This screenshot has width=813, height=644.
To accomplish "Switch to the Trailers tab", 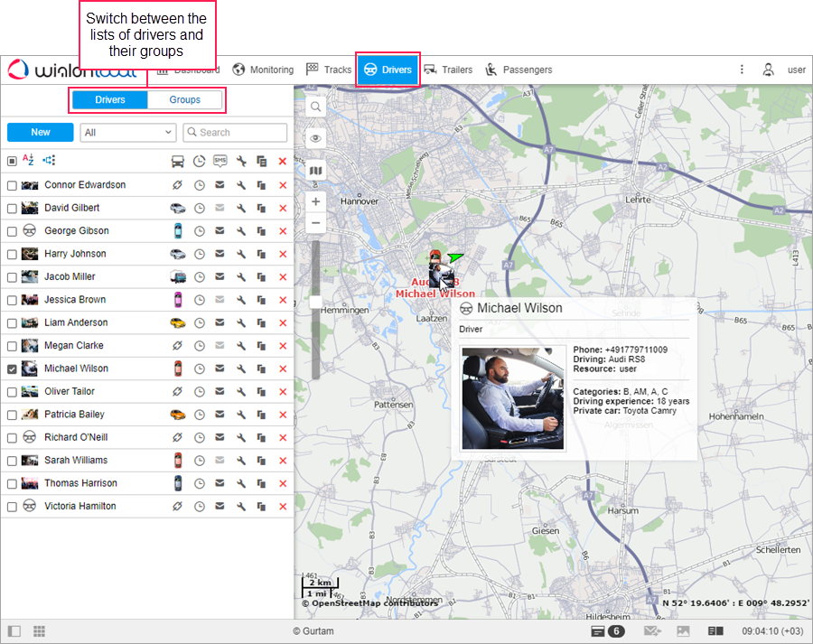I will pyautogui.click(x=448, y=70).
